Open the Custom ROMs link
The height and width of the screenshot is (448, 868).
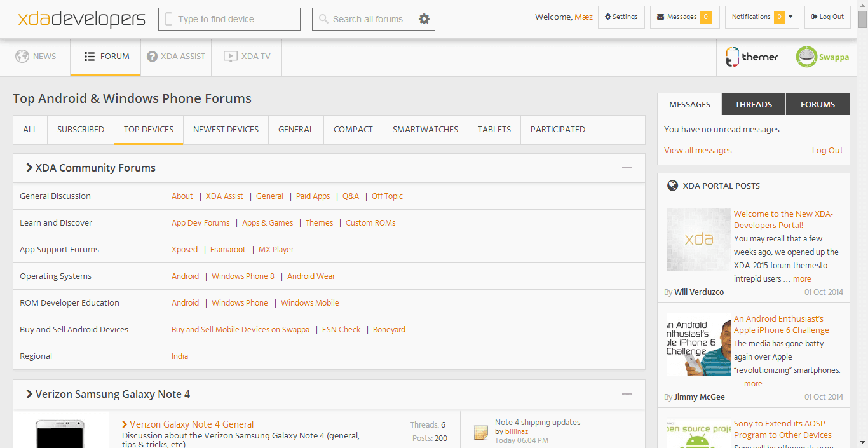point(370,223)
